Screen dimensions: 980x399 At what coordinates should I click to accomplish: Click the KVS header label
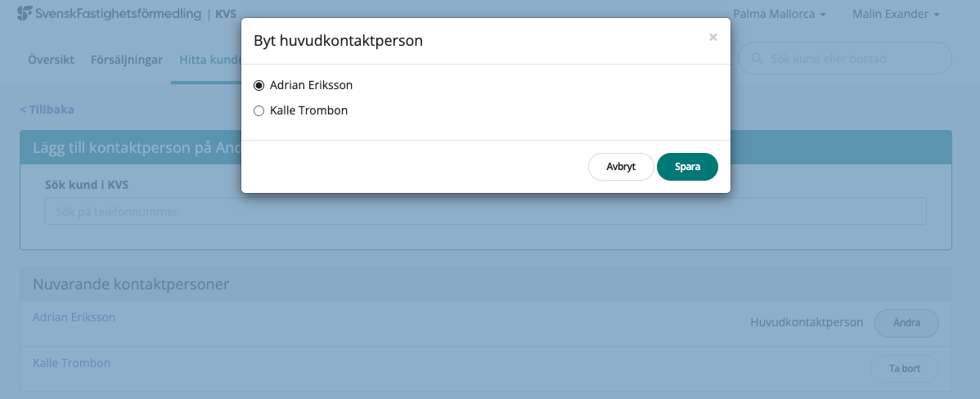click(x=225, y=14)
